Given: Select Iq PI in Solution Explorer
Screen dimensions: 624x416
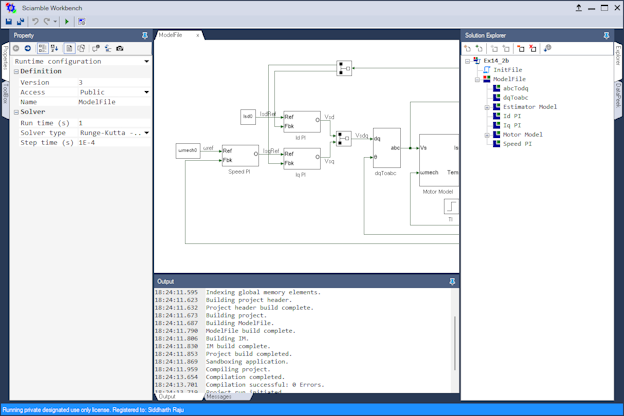Looking at the screenshot, I should pos(512,125).
